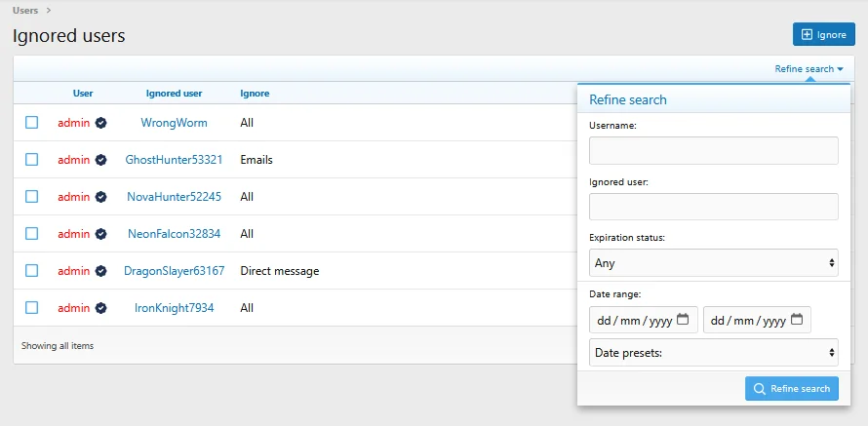Image resolution: width=868 pixels, height=426 pixels.
Task: Click the 'Date range:' label
Action: click(x=615, y=294)
